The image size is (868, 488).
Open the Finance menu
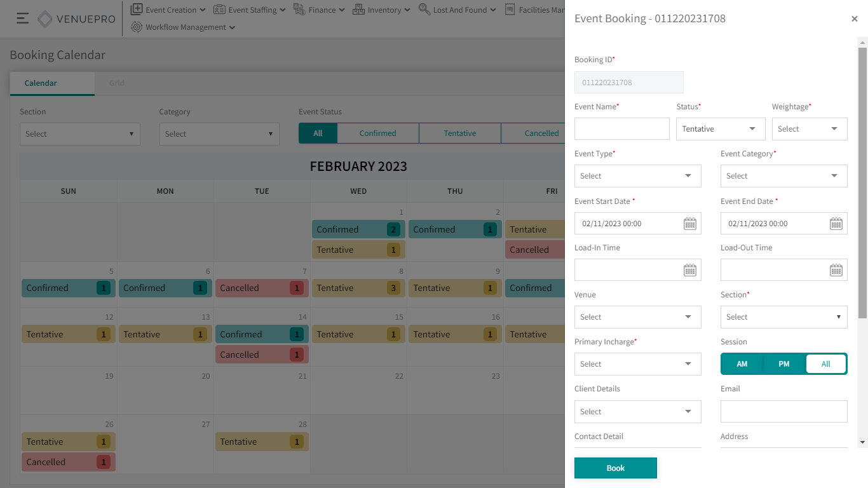(319, 10)
